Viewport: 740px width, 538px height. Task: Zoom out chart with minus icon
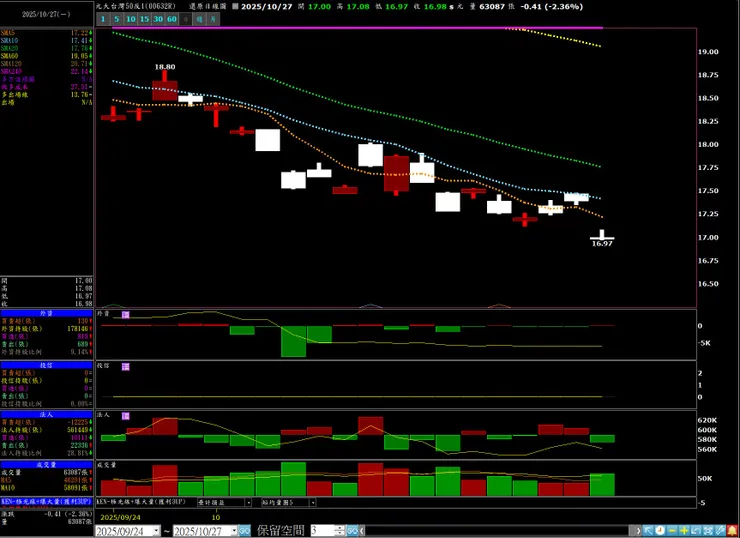(672, 531)
